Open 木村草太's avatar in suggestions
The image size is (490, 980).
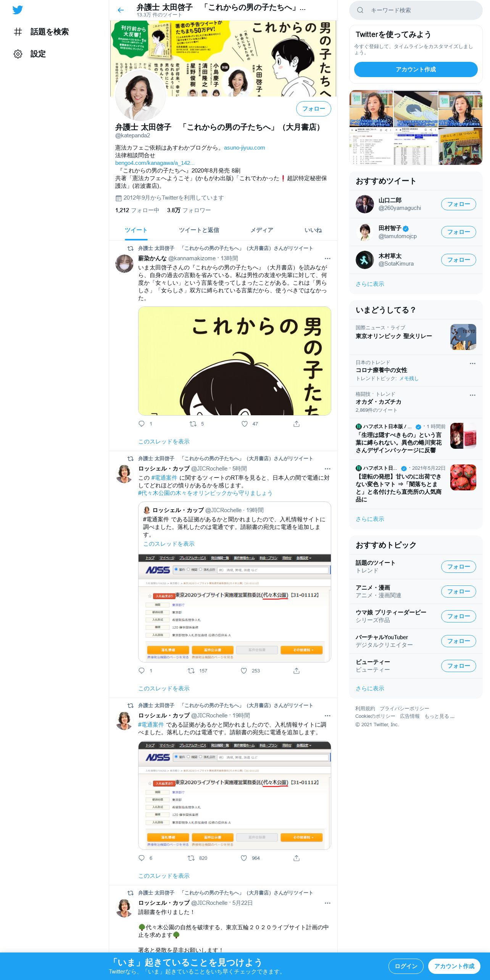[x=365, y=260]
